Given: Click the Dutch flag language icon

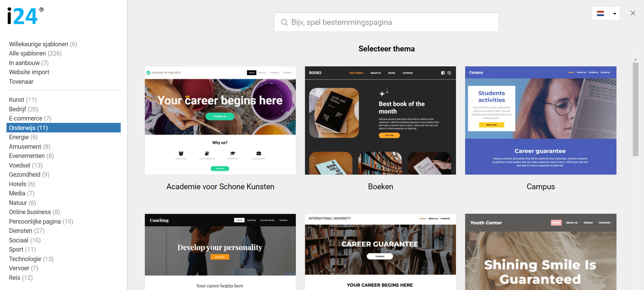Looking at the screenshot, I should point(600,14).
